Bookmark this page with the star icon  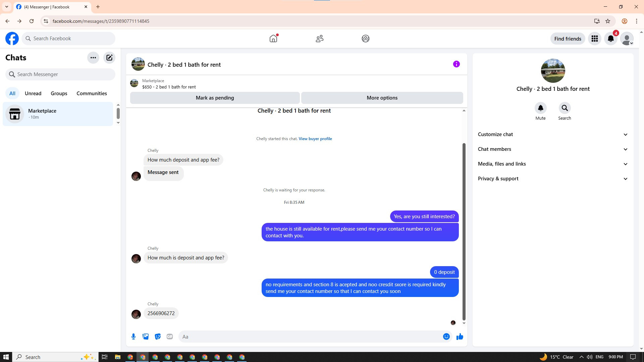coord(608,21)
